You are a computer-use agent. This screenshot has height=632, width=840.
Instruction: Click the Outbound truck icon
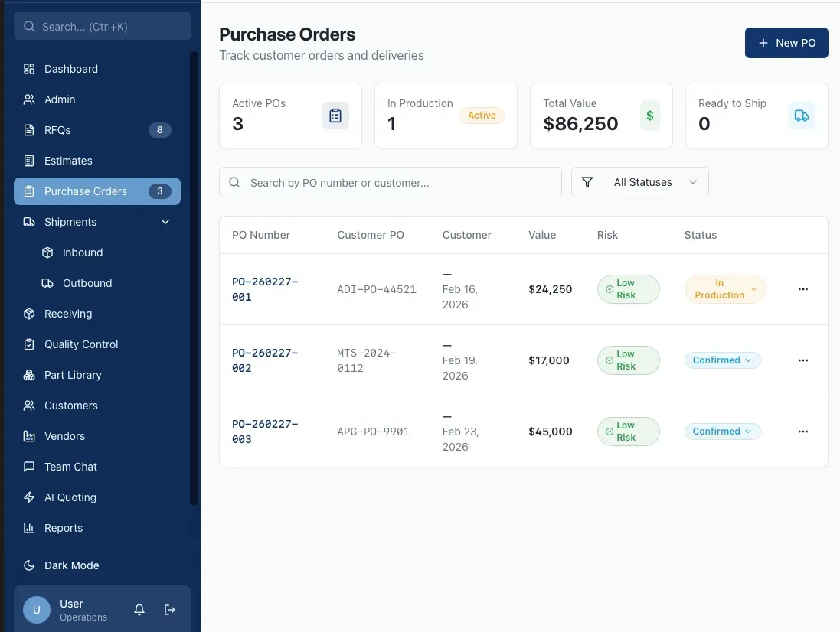pos(47,283)
